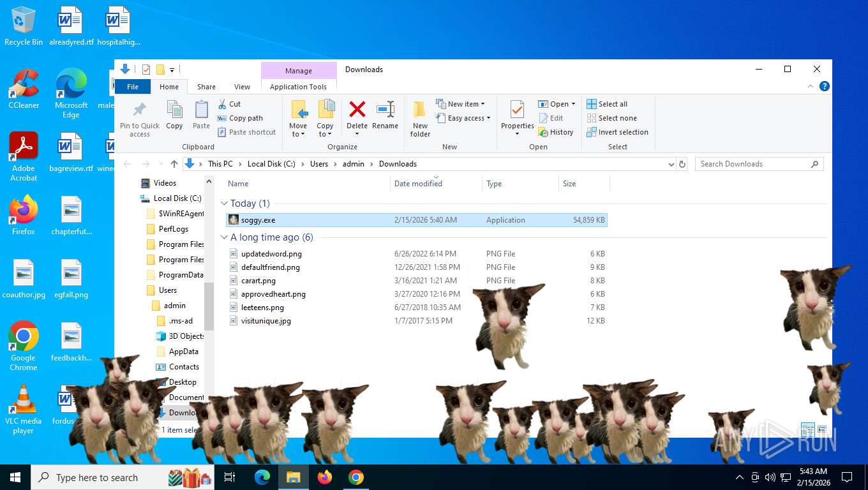Open Explorer Help question mark
The image size is (868, 490).
824,86
